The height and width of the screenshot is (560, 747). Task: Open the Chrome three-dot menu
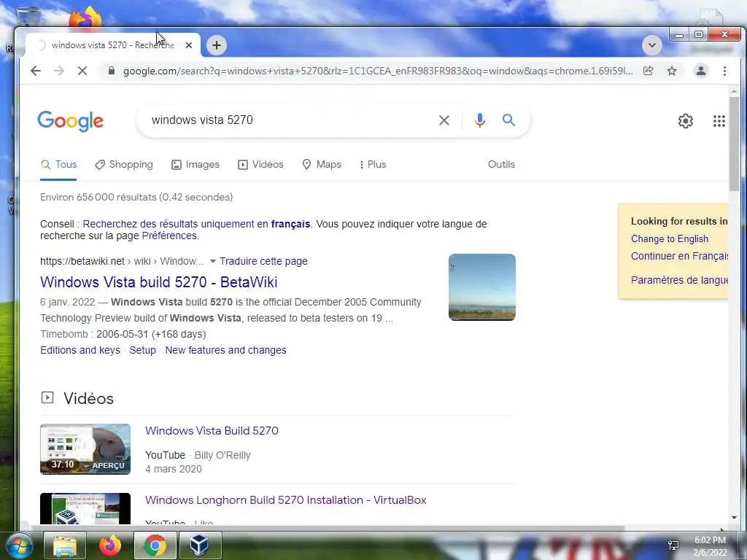click(724, 71)
